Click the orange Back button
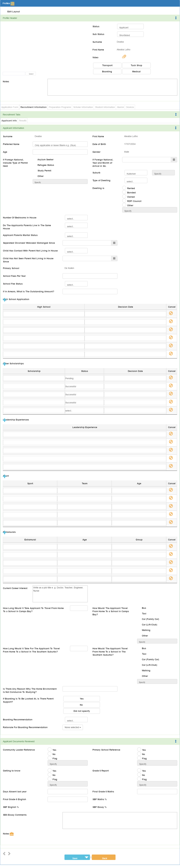Viewport: 180px width, 868px height. [x=104, y=857]
